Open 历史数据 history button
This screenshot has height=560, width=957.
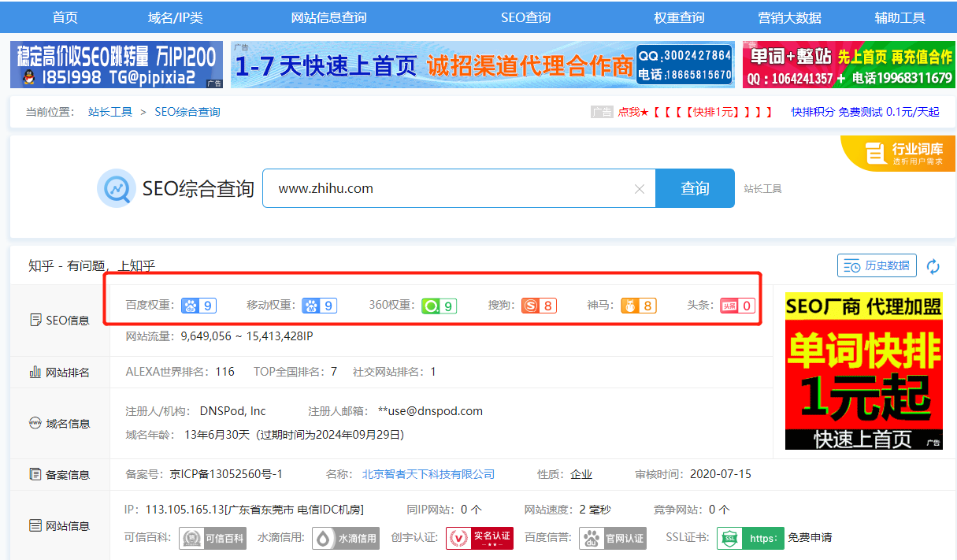click(x=877, y=265)
